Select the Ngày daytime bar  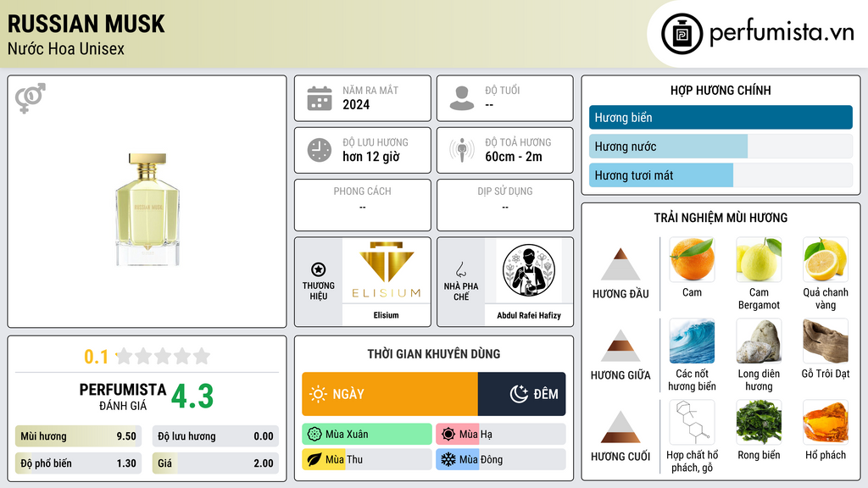pos(390,394)
